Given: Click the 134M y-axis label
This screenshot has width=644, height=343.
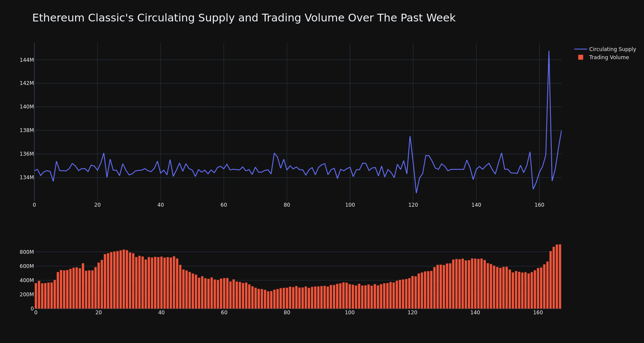Looking at the screenshot, I should click(x=27, y=178).
